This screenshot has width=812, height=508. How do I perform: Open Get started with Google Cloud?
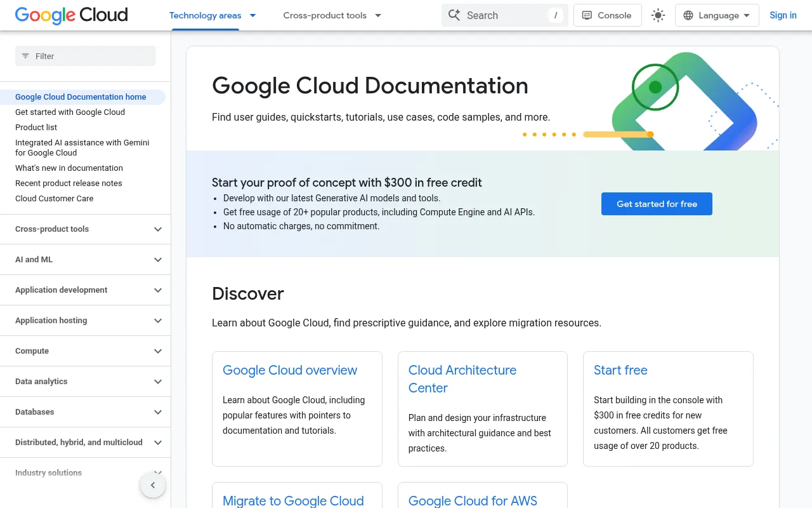[70, 112]
